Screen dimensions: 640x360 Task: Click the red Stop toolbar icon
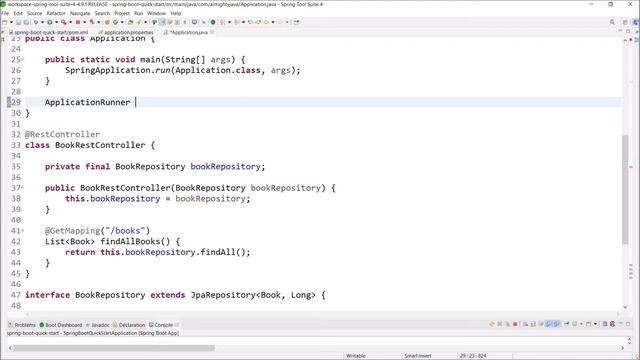(78, 22)
